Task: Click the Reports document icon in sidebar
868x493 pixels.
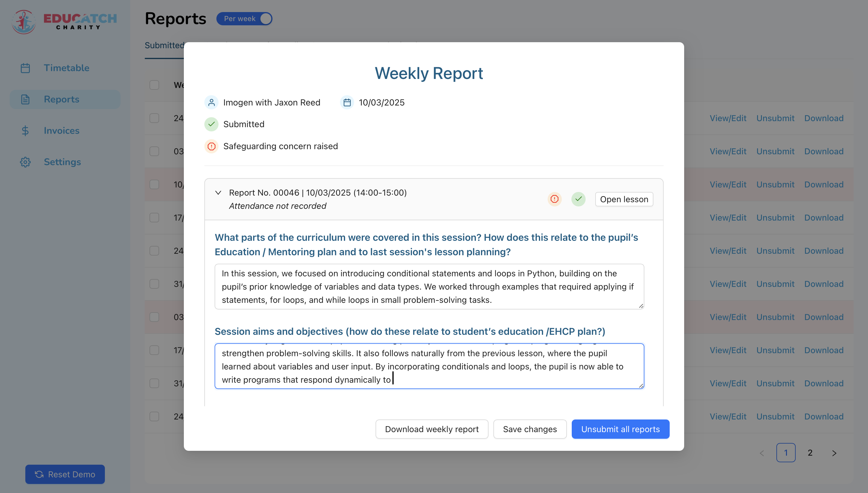Action: (x=25, y=99)
